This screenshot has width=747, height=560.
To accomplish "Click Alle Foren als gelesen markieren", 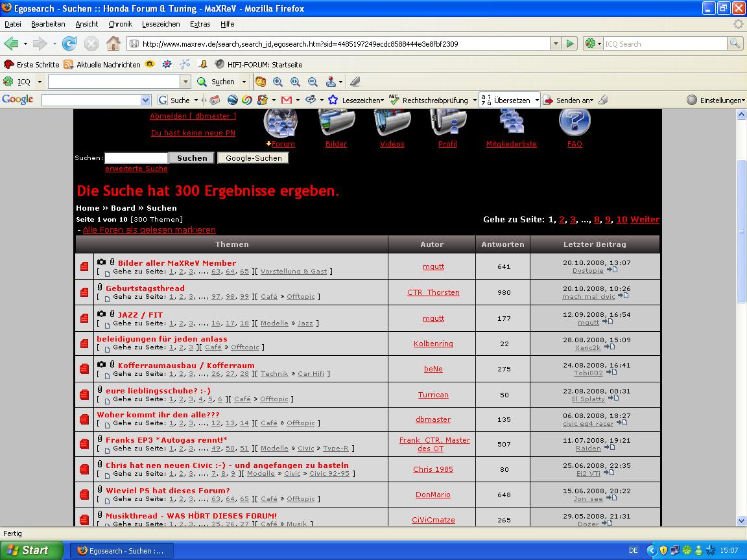I will (149, 230).
